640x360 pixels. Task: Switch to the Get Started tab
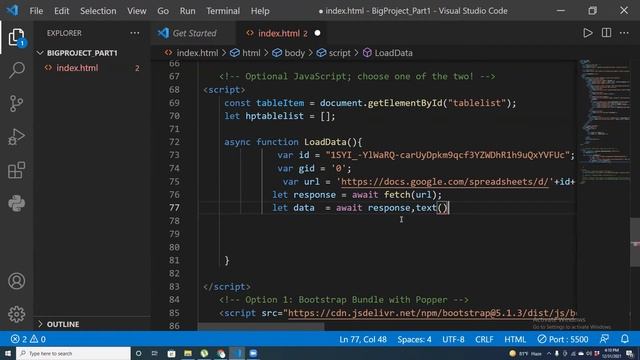[x=193, y=33]
